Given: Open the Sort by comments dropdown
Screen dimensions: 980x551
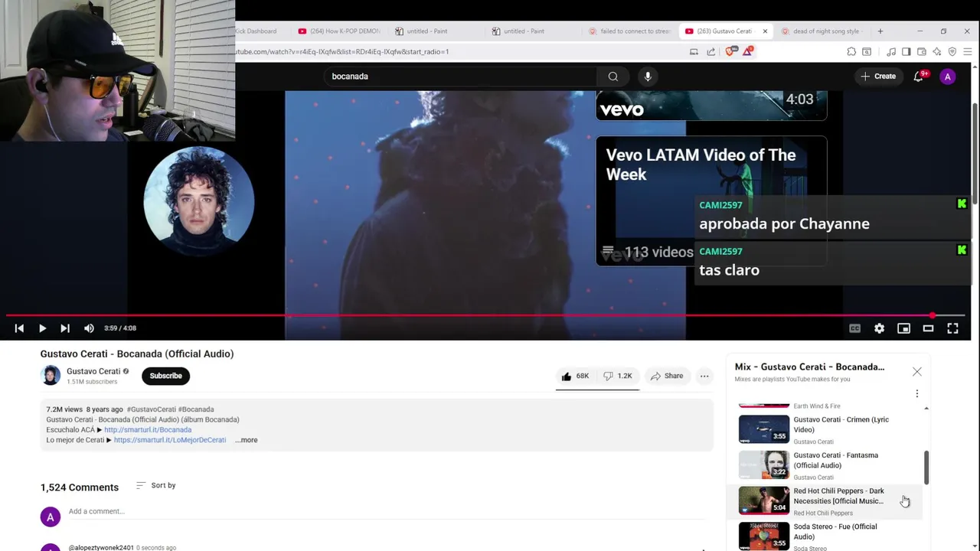Looking at the screenshot, I should pos(155,485).
